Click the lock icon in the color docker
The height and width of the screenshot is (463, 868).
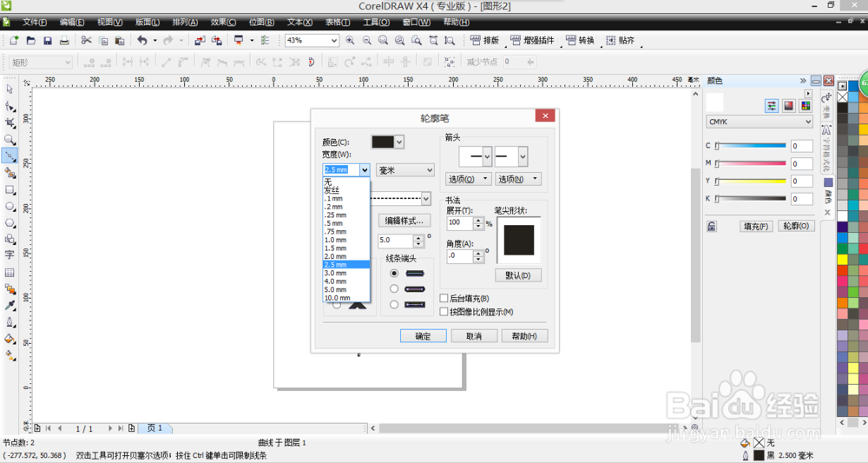click(x=712, y=226)
